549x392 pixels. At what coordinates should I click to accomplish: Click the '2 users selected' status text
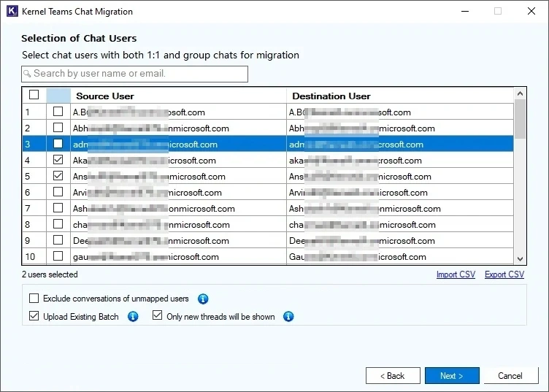(x=50, y=274)
